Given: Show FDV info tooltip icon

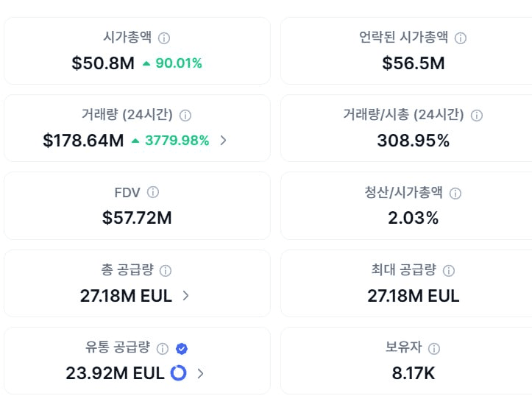Looking at the screenshot, I should [153, 192].
